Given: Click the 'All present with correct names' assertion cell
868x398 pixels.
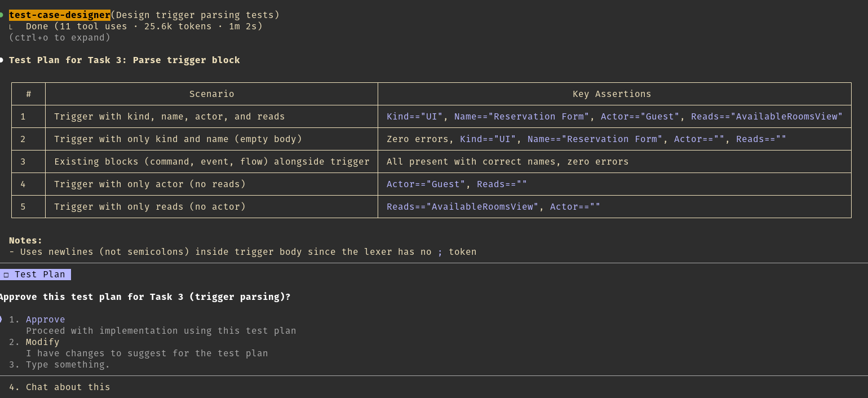Looking at the screenshot, I should tap(507, 162).
